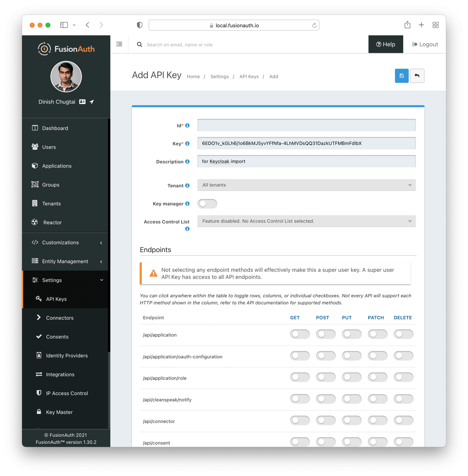Screen dimensions: 468x476
Task: Open Safari sidebar options chevron
Action: pos(74,25)
